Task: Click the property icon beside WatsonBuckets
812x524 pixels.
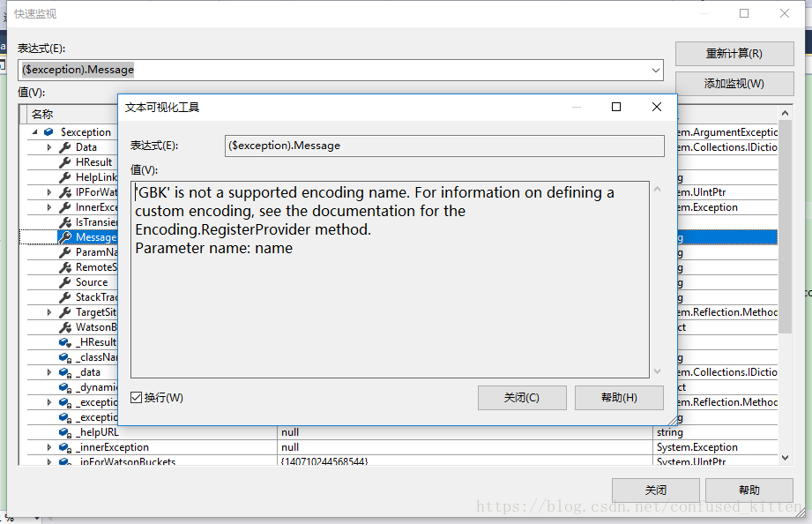Action: pyautogui.click(x=64, y=327)
